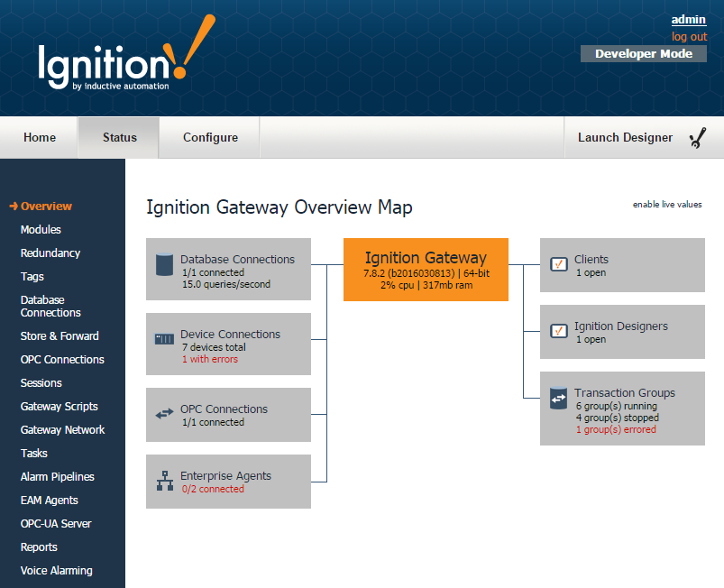The height and width of the screenshot is (588, 724).
Task: Click the '6 group(s) running' text
Action: pyautogui.click(x=617, y=406)
